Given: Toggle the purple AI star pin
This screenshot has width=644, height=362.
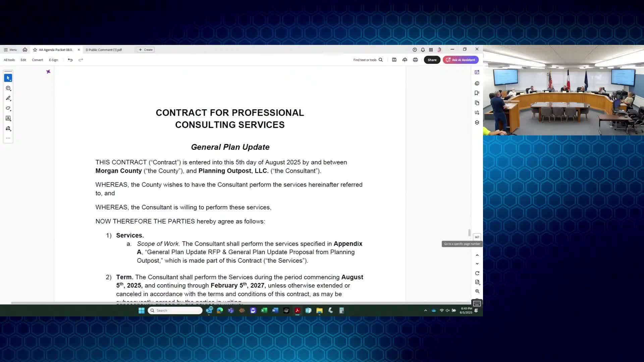Looking at the screenshot, I should click(48, 71).
